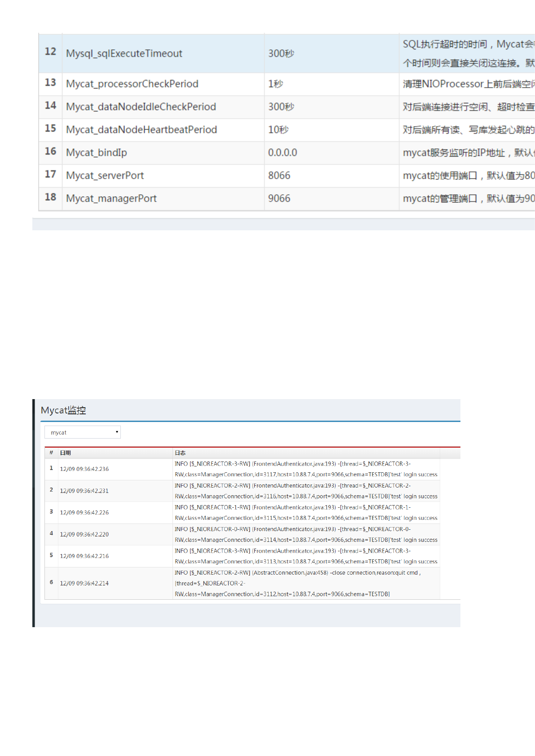Click value 0.0.0.0 in the table

click(283, 153)
